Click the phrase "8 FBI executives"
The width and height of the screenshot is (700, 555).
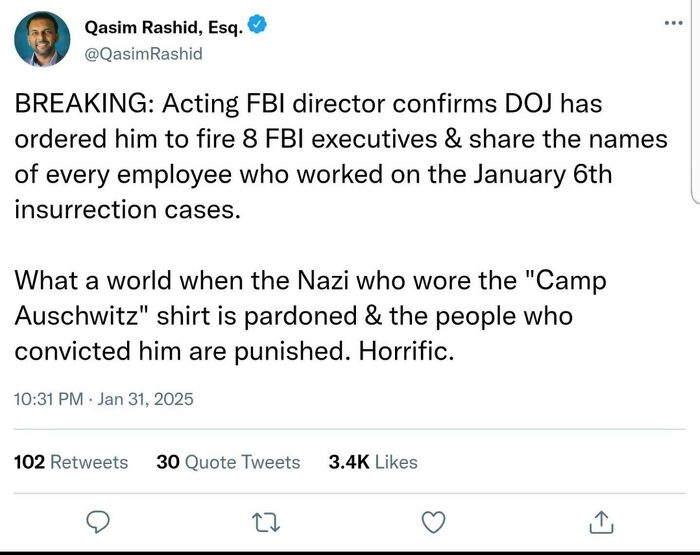click(332, 140)
